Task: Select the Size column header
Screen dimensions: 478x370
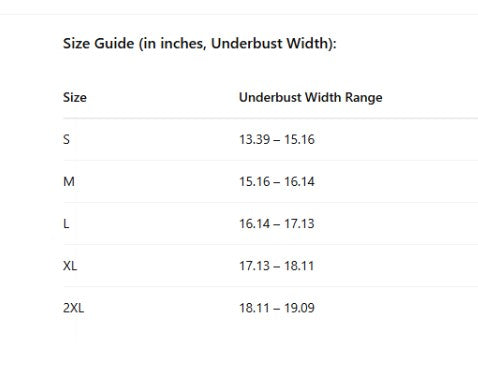Action: 75,98
